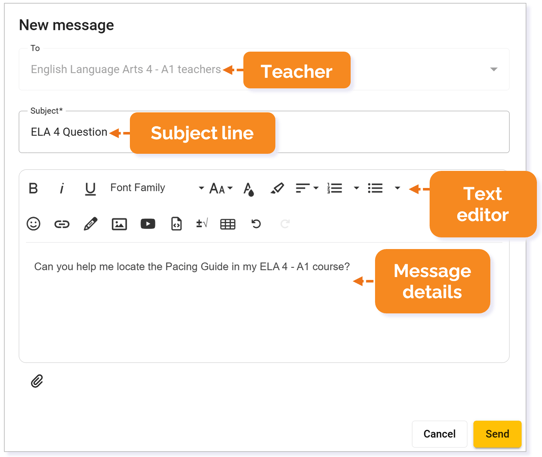Pick a text color

click(x=249, y=189)
